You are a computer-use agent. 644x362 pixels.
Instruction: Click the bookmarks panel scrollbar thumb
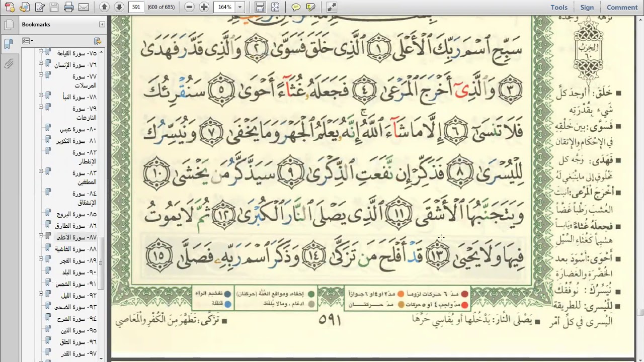[x=101, y=263]
